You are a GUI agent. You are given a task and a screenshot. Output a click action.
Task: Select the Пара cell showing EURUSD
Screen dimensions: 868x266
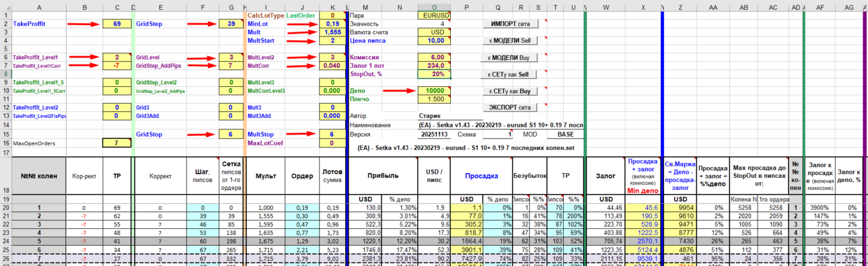(435, 15)
